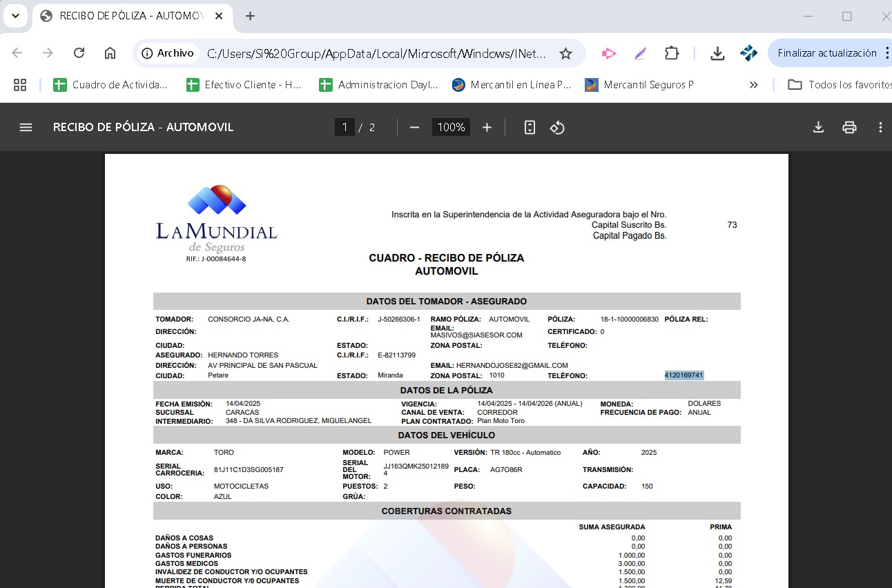Image resolution: width=892 pixels, height=588 pixels.
Task: Click the purple pen extension icon
Action: click(640, 53)
